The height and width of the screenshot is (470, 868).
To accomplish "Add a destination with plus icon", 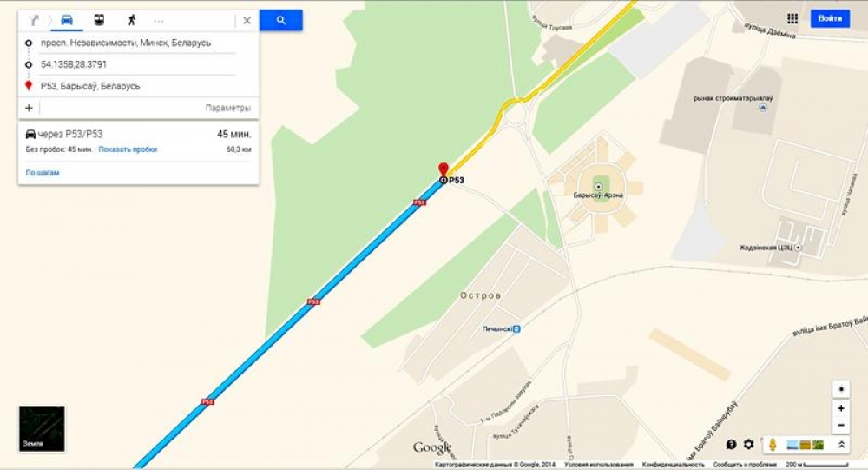I will 29,108.
